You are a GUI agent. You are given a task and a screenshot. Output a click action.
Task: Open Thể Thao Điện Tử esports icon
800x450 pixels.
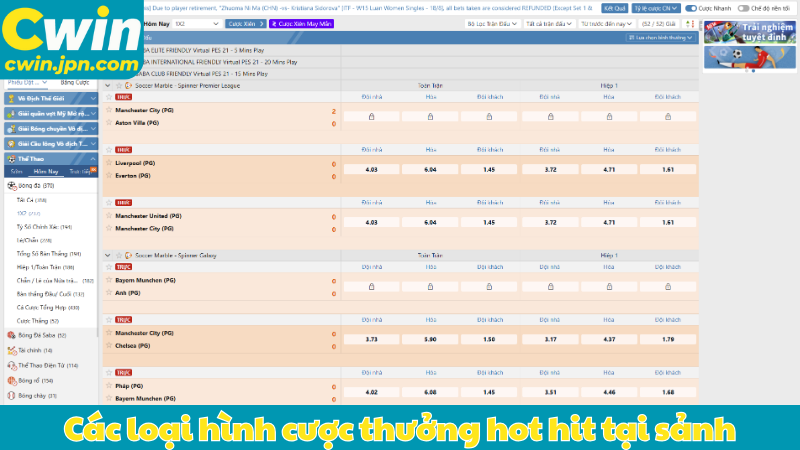(x=11, y=366)
